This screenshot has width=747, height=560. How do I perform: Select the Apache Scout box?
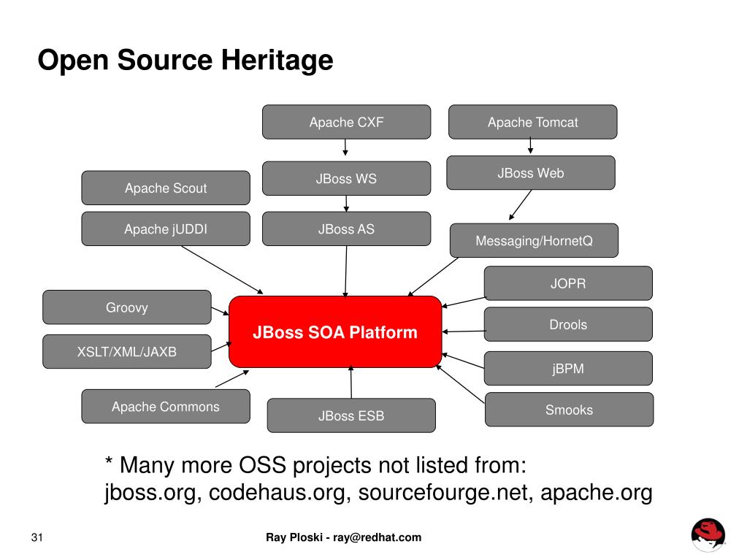[x=166, y=188]
